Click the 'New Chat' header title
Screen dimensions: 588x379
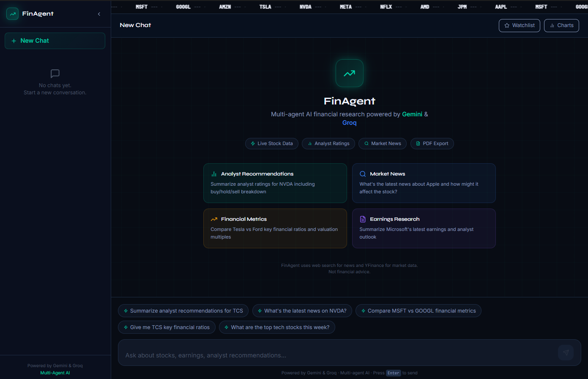(x=135, y=25)
